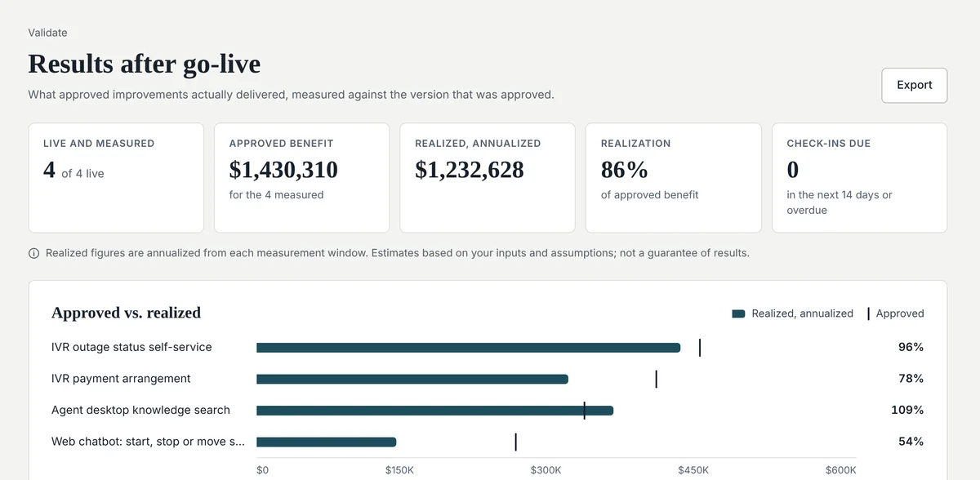
Task: Click the Export button
Action: (914, 85)
